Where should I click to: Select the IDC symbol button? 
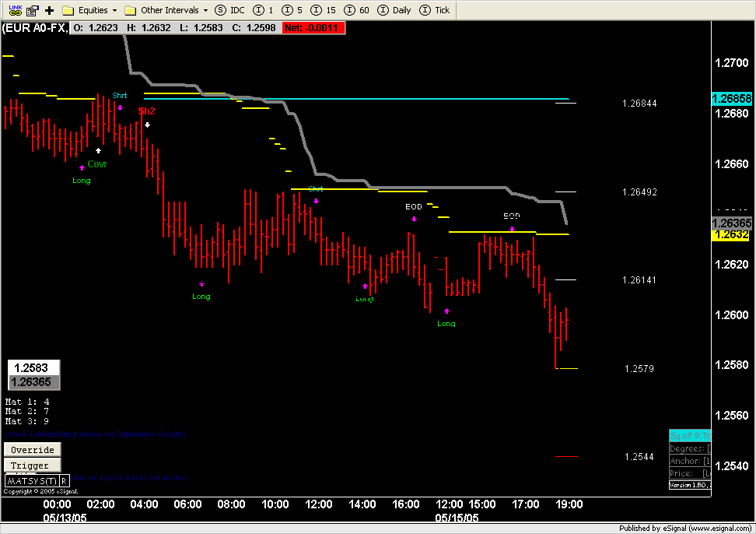point(230,10)
